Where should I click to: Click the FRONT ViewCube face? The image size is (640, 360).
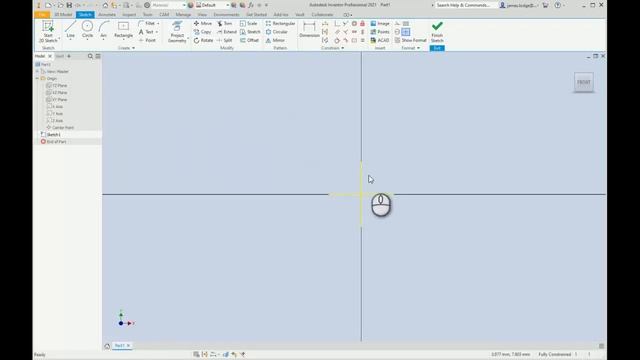click(x=584, y=82)
